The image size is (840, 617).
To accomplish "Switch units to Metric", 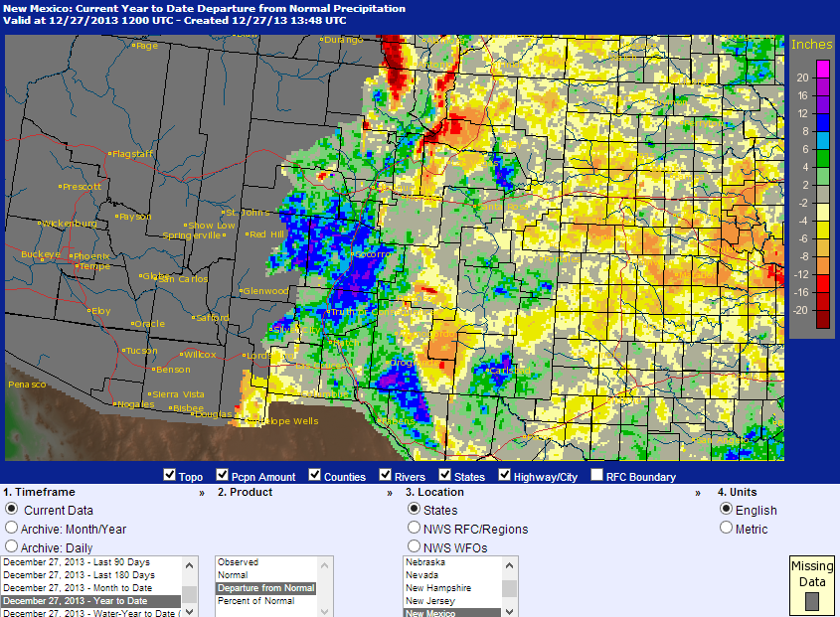I will [727, 528].
